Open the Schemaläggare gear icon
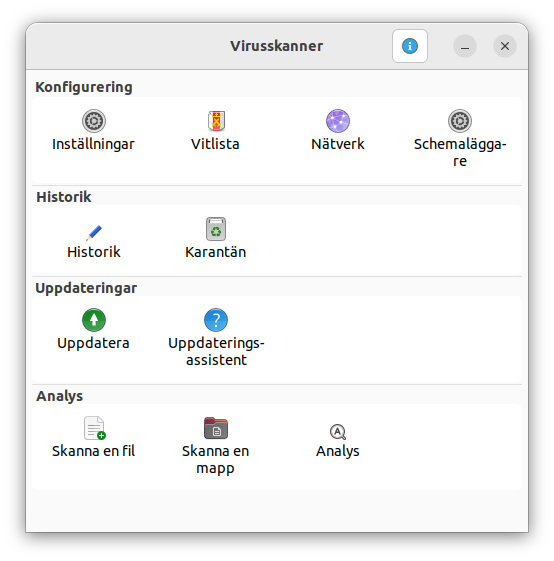 coord(460,121)
